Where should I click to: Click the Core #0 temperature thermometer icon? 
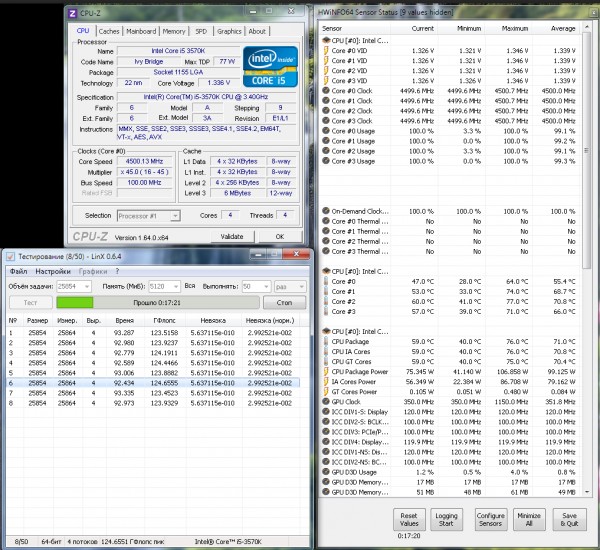(x=326, y=281)
